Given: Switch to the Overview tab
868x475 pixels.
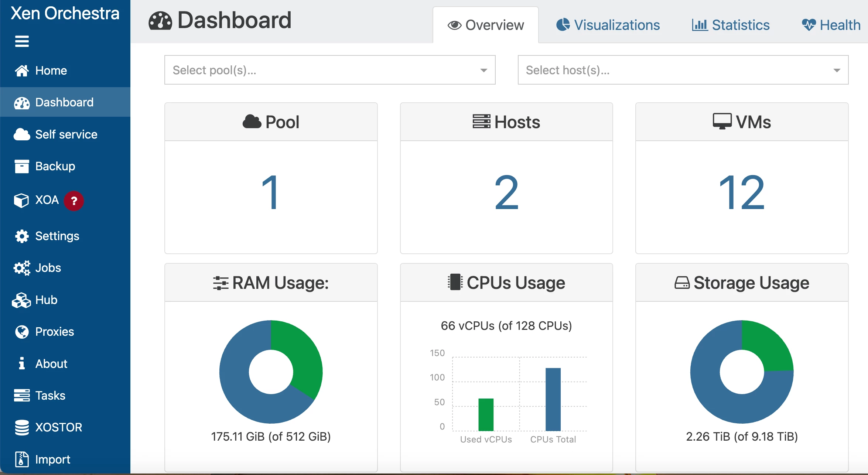Looking at the screenshot, I should coord(486,25).
